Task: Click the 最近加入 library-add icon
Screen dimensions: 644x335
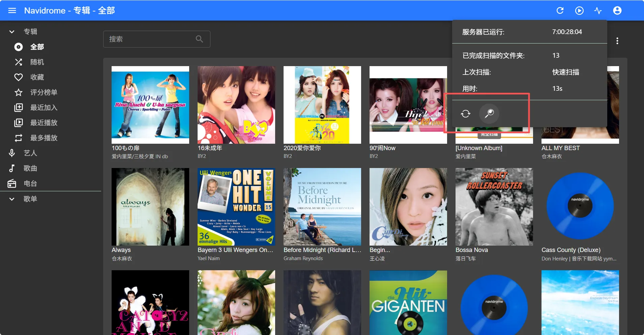Action: coord(19,108)
